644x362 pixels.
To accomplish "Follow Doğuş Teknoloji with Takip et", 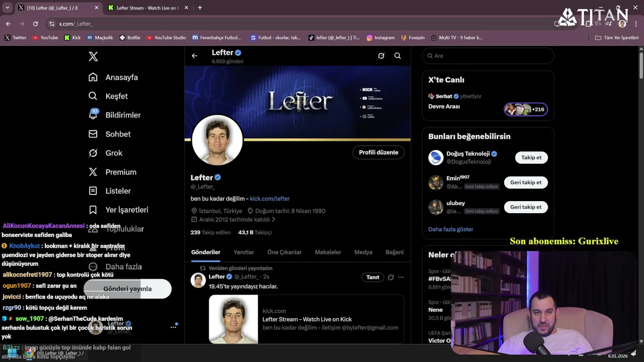I will click(x=531, y=157).
